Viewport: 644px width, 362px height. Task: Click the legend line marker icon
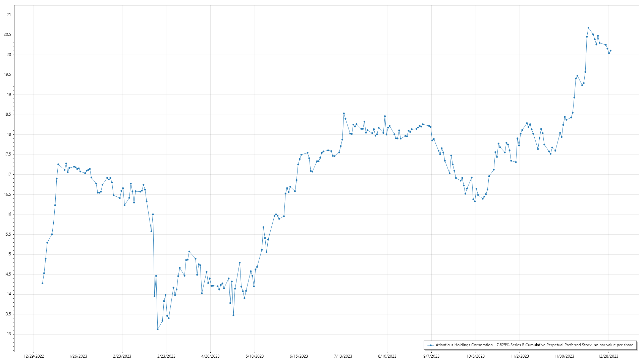click(430, 345)
